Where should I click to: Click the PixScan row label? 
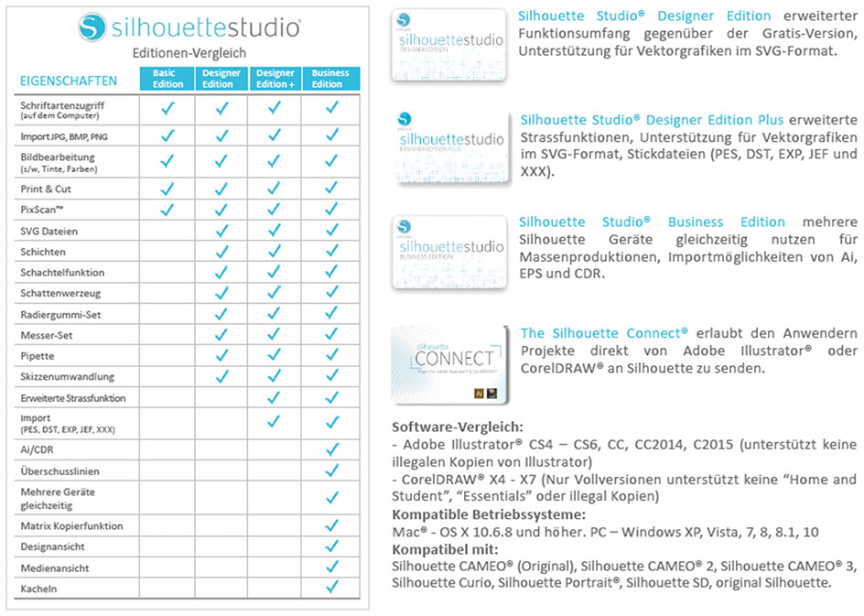pos(42,210)
